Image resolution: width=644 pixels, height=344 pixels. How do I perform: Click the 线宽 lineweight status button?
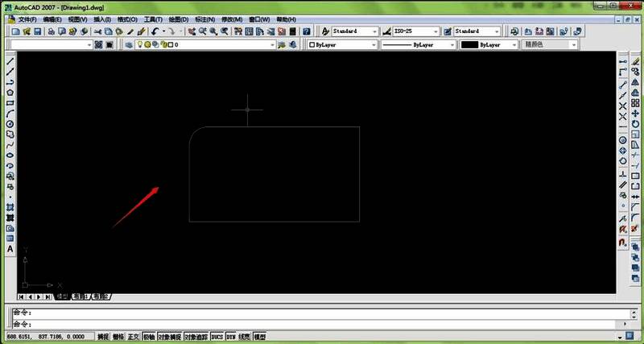pyautogui.click(x=244, y=336)
